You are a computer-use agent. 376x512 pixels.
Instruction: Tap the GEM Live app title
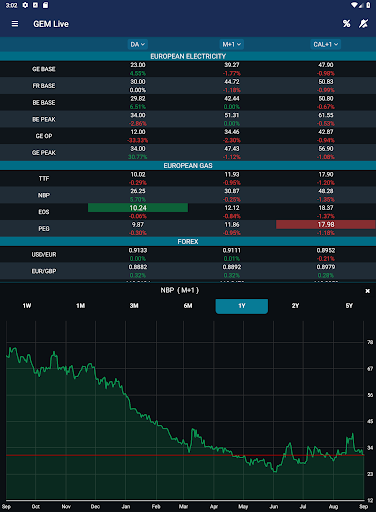point(51,24)
